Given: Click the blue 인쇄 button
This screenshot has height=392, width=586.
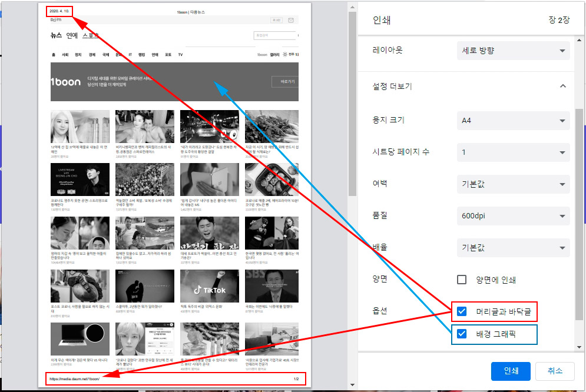Looking at the screenshot, I should [x=511, y=371].
